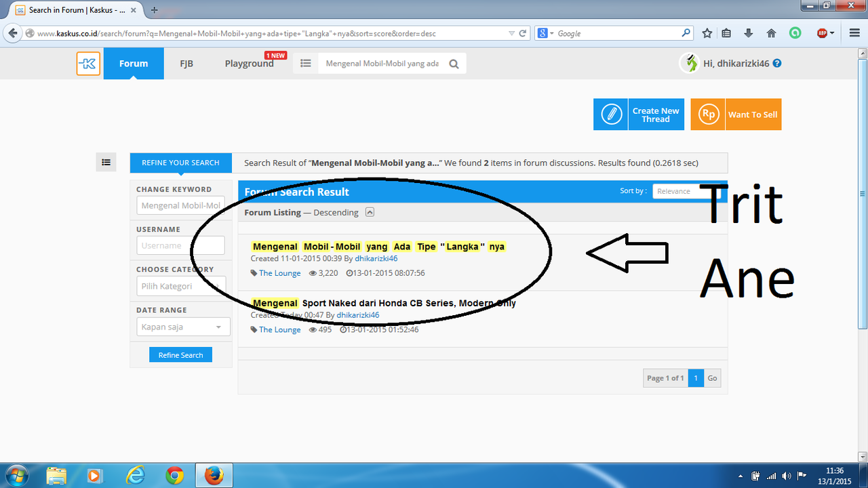The width and height of the screenshot is (868, 488).
Task: Open Google Chrome from taskbar
Action: click(175, 476)
